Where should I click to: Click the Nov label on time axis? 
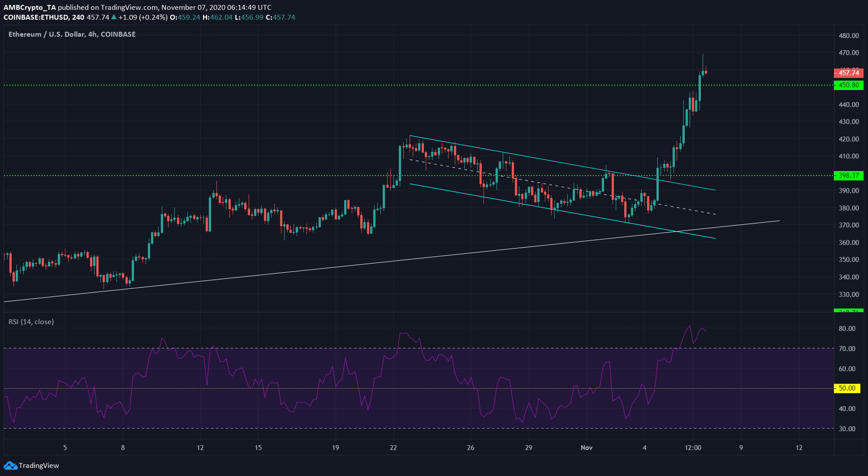(x=586, y=447)
